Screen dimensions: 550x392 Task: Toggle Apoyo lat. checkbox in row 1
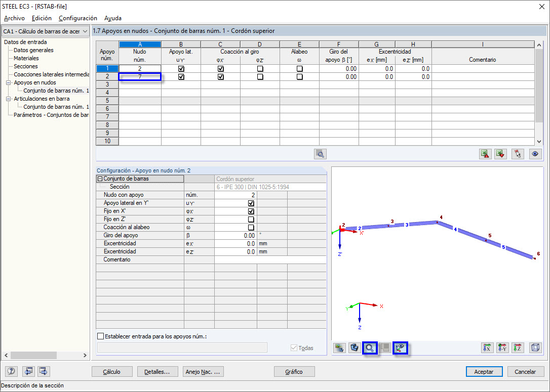181,69
